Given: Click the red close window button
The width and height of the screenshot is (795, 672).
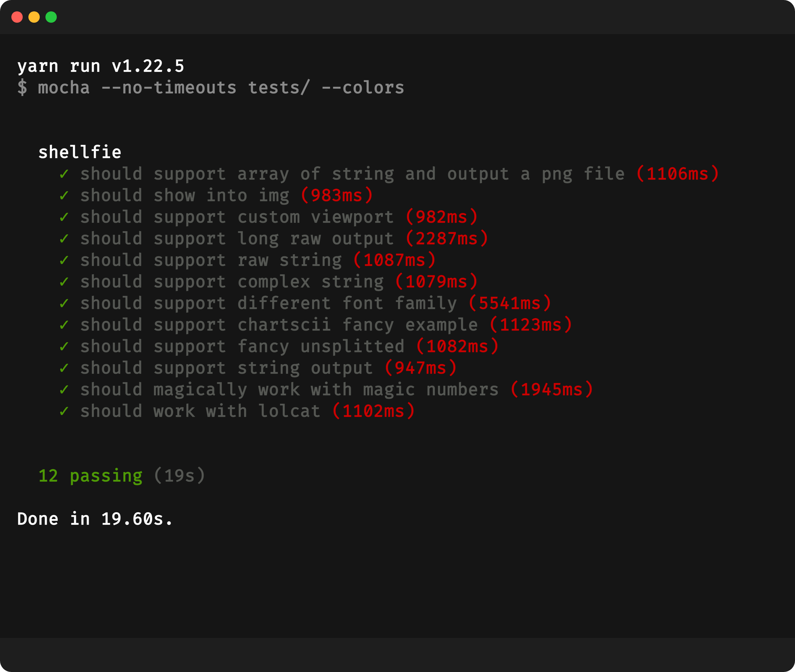Looking at the screenshot, I should [17, 17].
